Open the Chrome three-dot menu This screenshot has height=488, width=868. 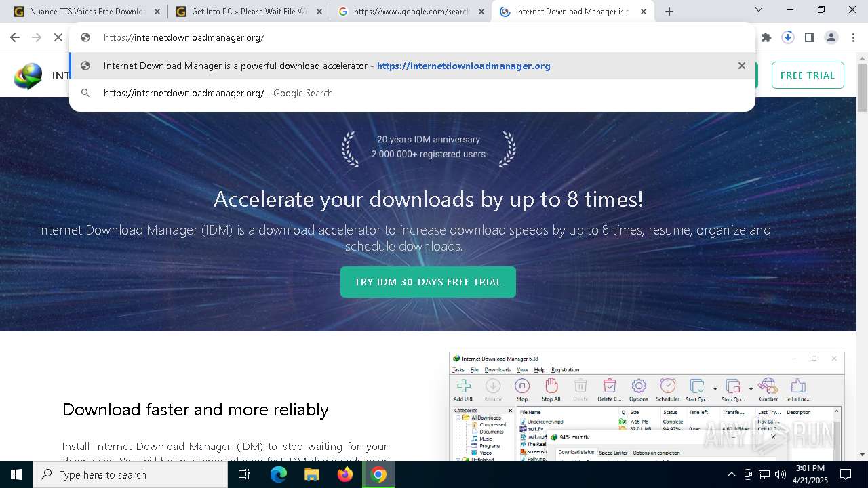click(853, 37)
